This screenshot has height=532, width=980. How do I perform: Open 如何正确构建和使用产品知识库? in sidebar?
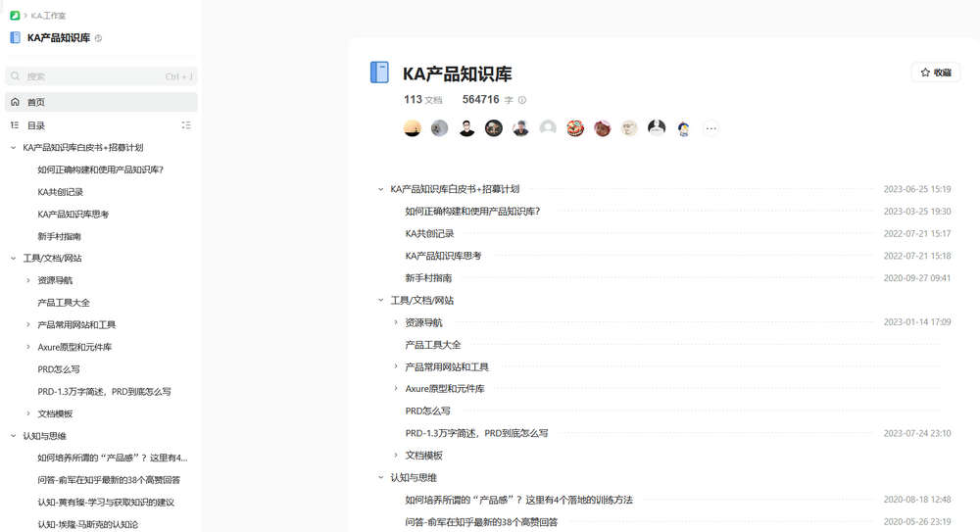tap(101, 169)
